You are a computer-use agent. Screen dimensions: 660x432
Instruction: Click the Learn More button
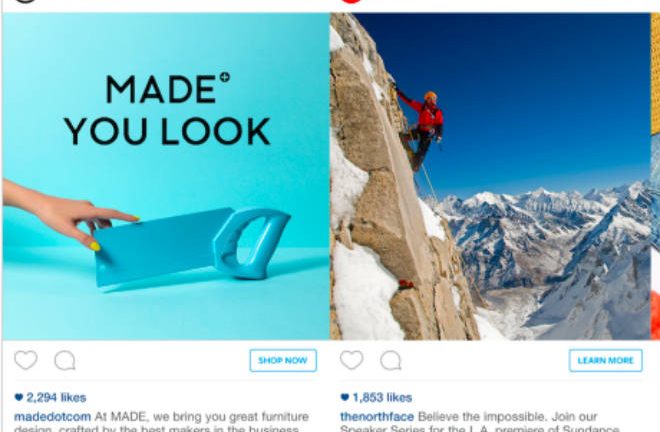click(x=605, y=360)
